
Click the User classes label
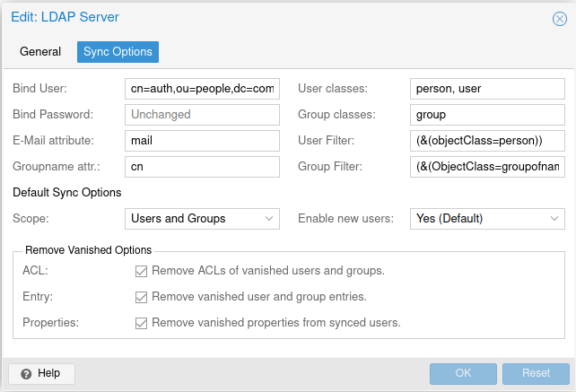point(333,89)
